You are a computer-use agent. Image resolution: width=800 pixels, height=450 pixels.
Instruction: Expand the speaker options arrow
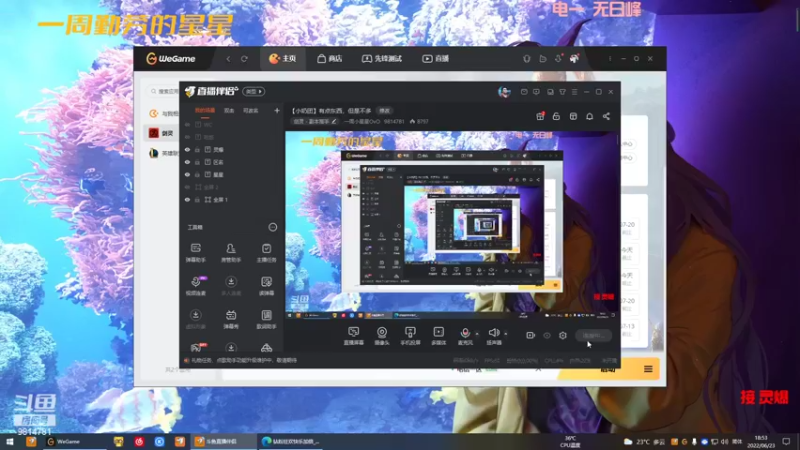tap(506, 334)
